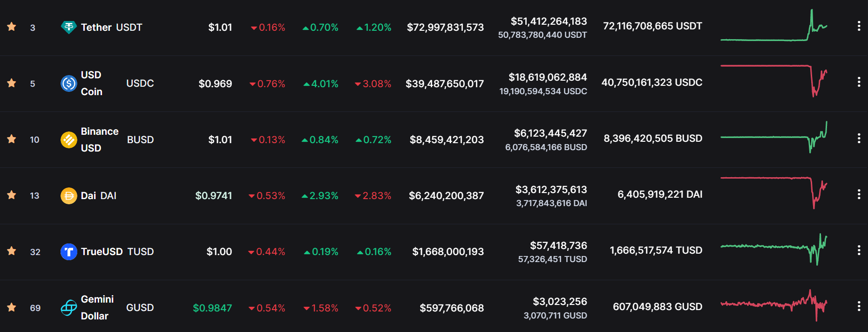Toggle the watchlist star for Gemini Dollar

(x=12, y=307)
